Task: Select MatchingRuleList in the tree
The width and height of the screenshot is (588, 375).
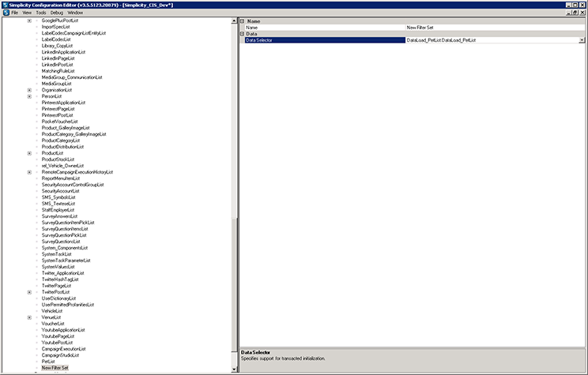Action: (58, 71)
